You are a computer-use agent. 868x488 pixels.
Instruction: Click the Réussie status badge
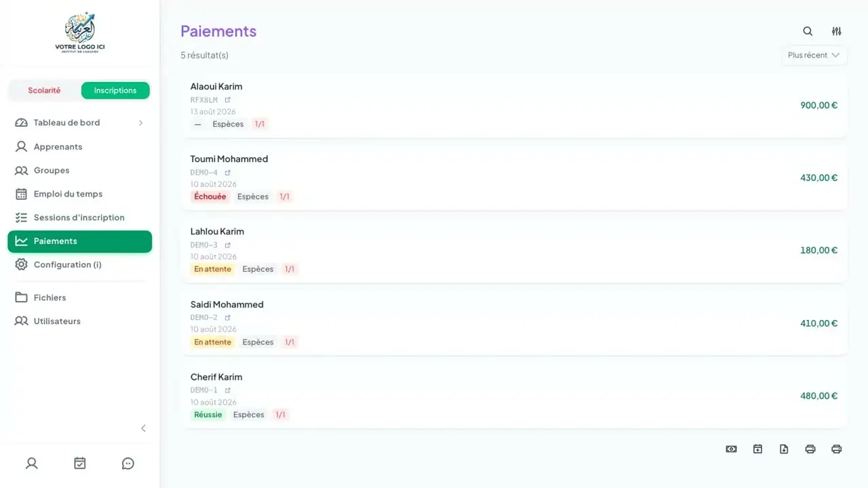tap(208, 415)
